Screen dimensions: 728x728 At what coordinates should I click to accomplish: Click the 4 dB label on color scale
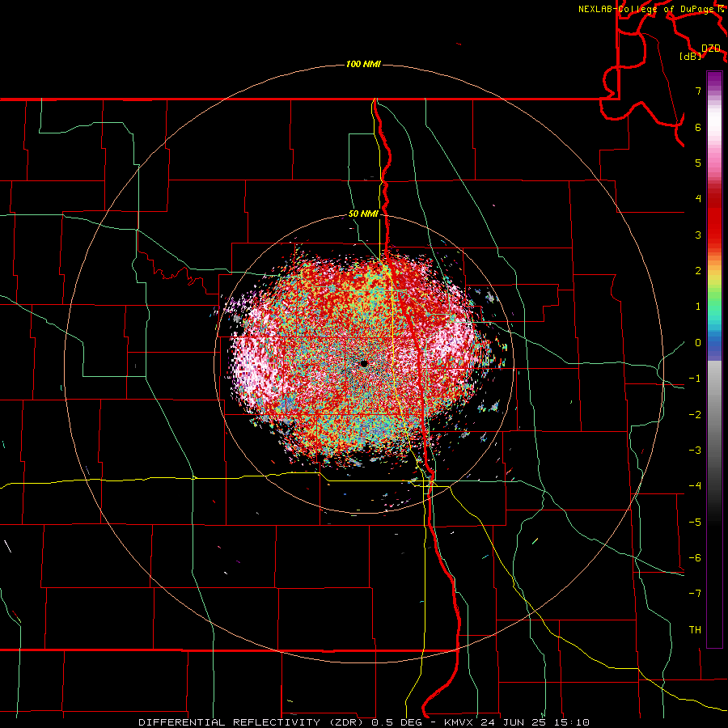698,199
